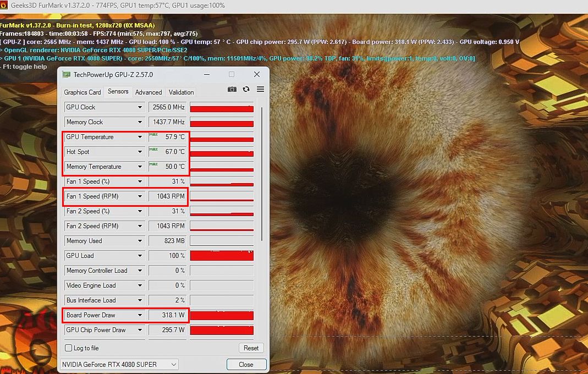The height and width of the screenshot is (374, 588).
Task: Click the GPU Load history graph
Action: [x=222, y=256]
